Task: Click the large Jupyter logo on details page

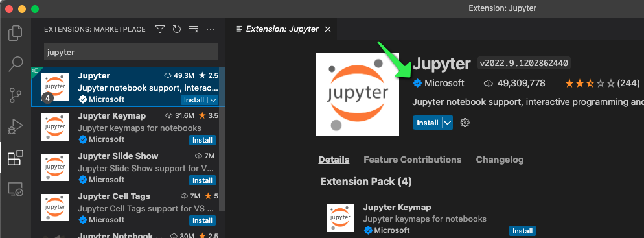Action: click(x=358, y=94)
